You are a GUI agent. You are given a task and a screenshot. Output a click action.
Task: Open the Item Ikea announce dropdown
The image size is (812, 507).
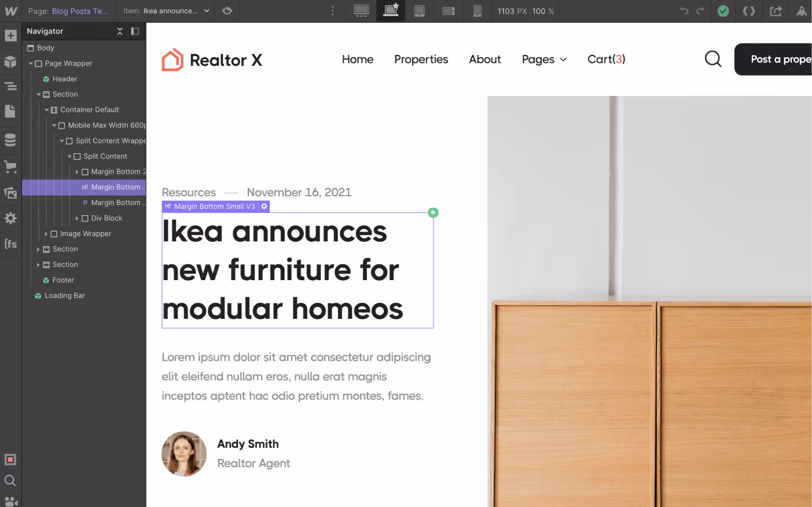166,11
